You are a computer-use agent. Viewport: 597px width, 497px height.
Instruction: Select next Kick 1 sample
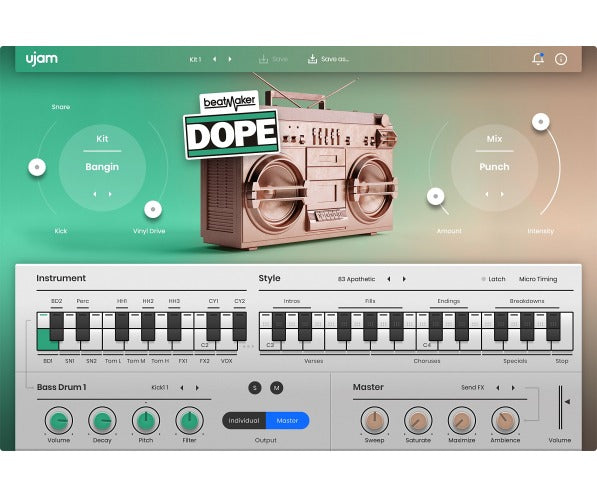197,388
